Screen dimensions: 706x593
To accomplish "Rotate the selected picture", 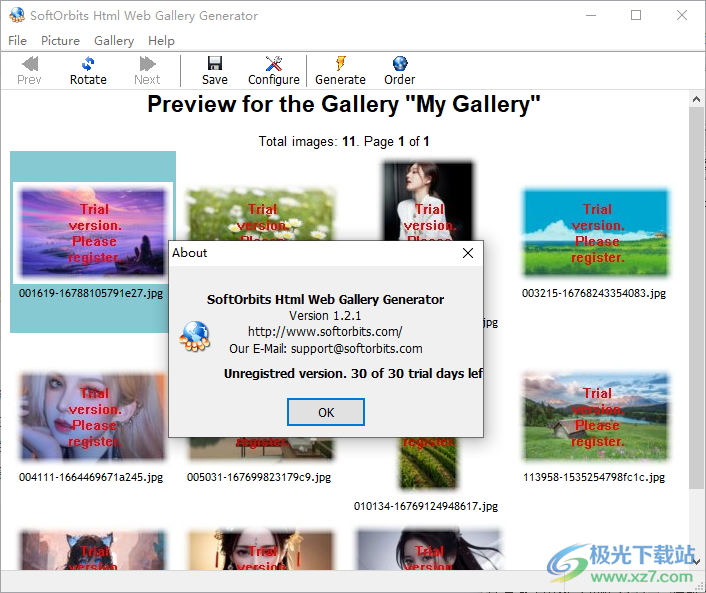I will (x=88, y=71).
